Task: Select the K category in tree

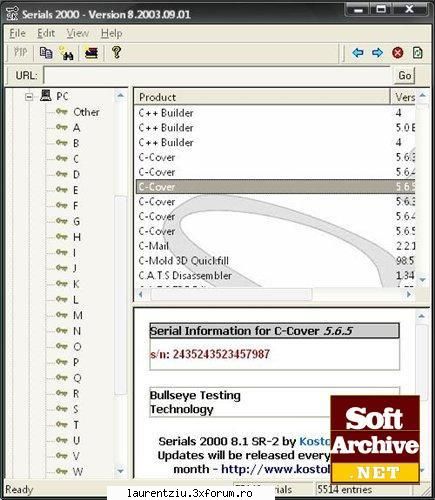Action: tap(76, 284)
